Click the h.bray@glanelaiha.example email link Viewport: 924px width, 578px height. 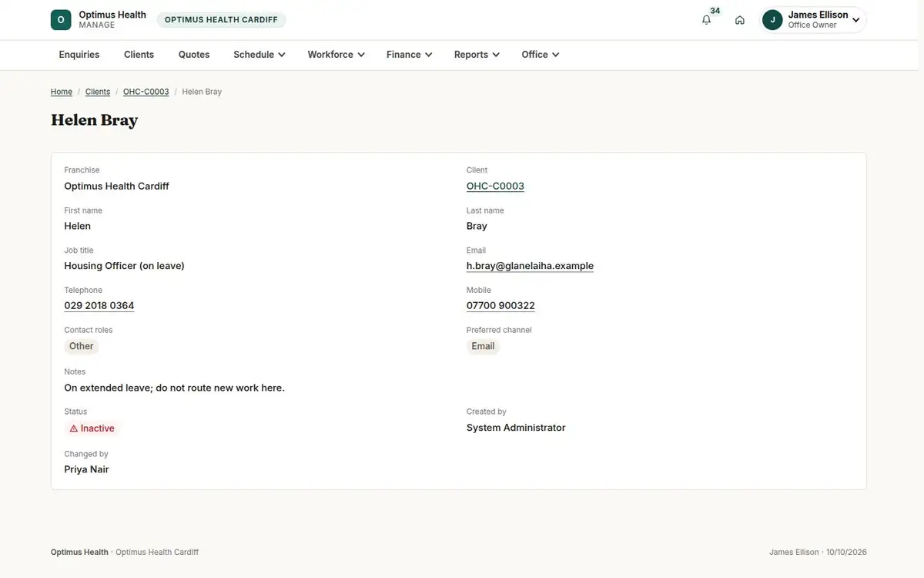(530, 266)
